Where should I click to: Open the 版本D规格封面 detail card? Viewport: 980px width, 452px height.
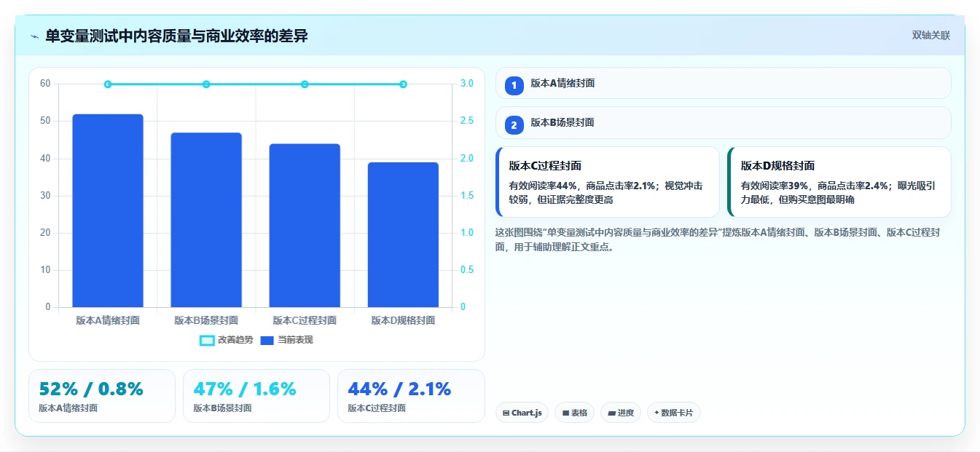pos(839,182)
